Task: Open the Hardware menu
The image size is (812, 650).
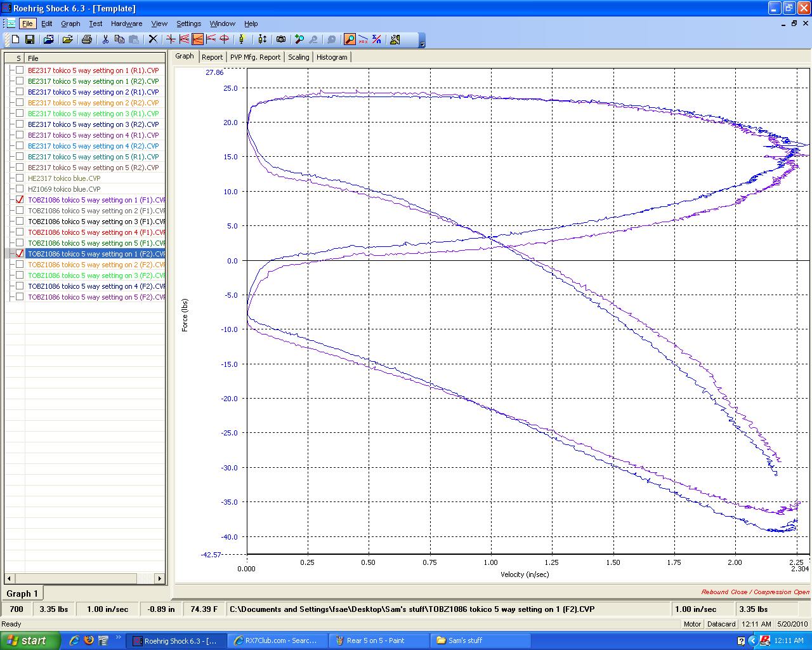Action: coord(126,23)
